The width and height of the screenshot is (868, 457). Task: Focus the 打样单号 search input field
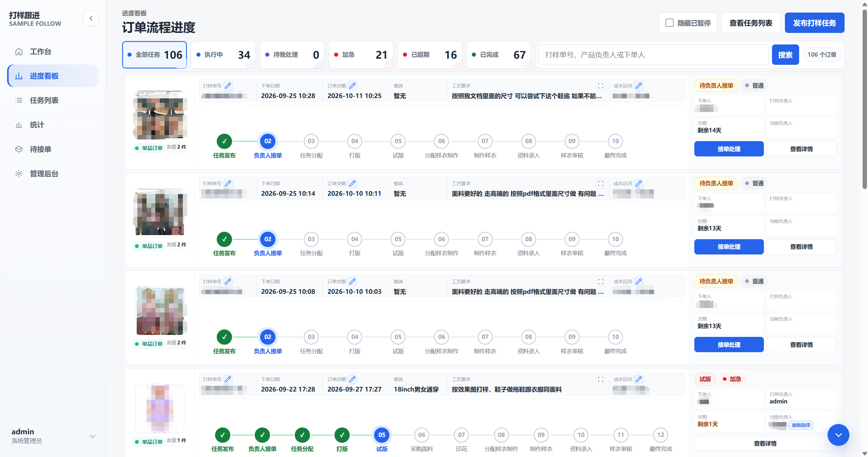coord(653,55)
